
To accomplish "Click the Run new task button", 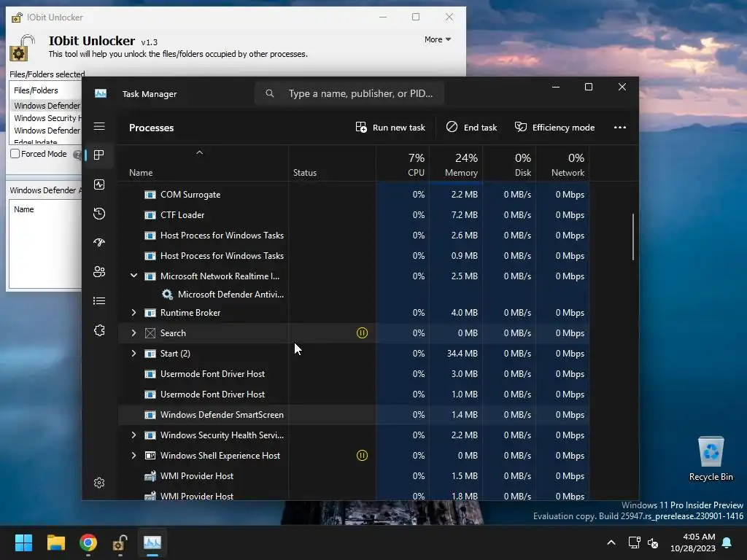I will pos(390,127).
